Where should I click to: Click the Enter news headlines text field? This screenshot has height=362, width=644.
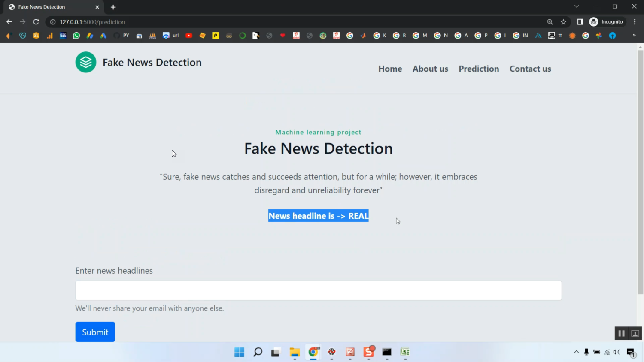click(318, 290)
